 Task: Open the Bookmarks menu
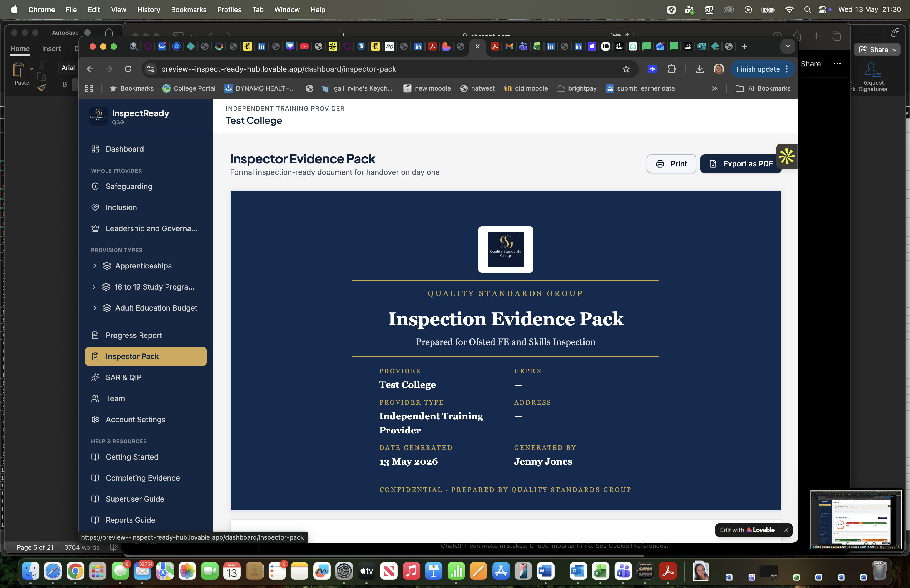pyautogui.click(x=189, y=9)
